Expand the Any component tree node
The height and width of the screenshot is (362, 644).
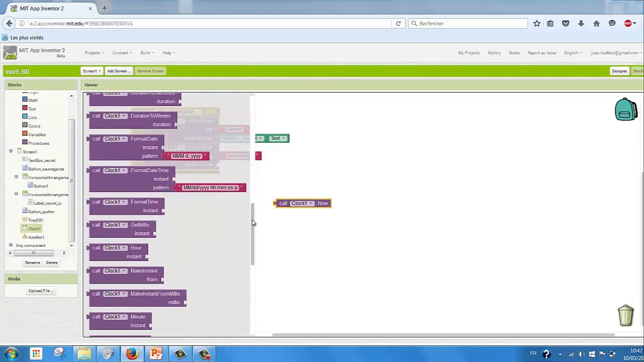[11, 245]
